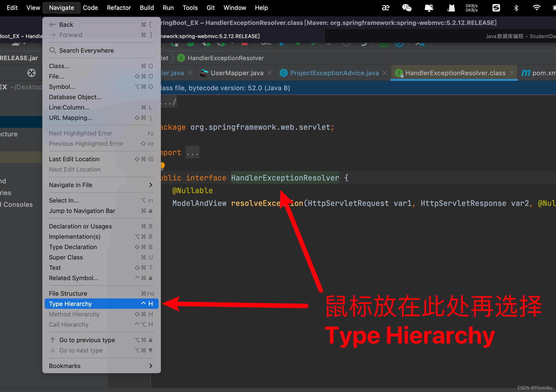The image size is (556, 392).
Task: Open the Code menu in menu bar
Action: click(x=90, y=8)
